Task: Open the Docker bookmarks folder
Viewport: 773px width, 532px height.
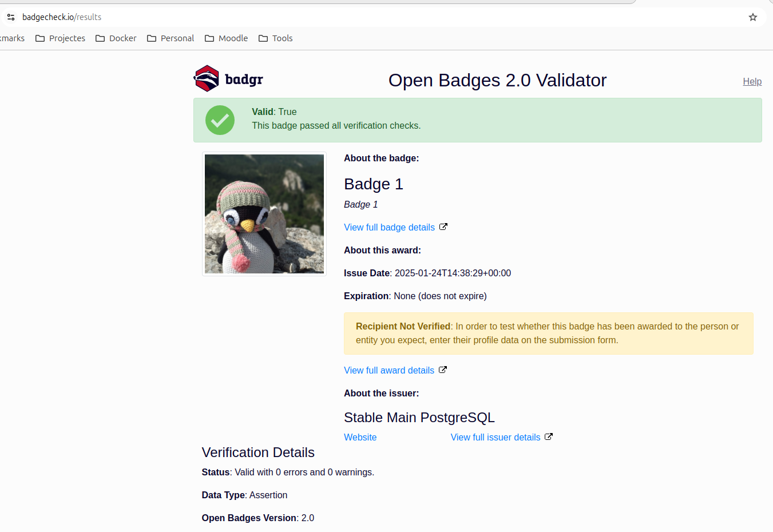Action: coord(116,38)
